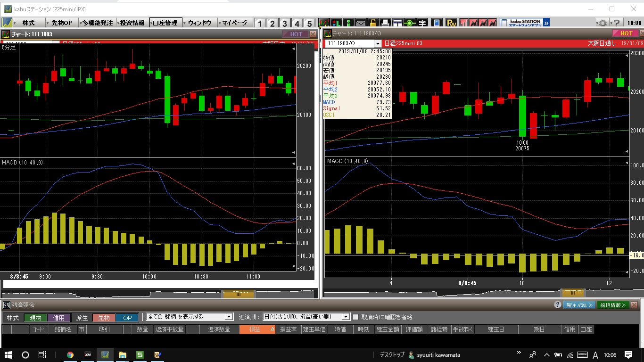Viewport: 644px width, 362px height.
Task: Open Chrome from the taskbar
Action: pyautogui.click(x=70, y=355)
